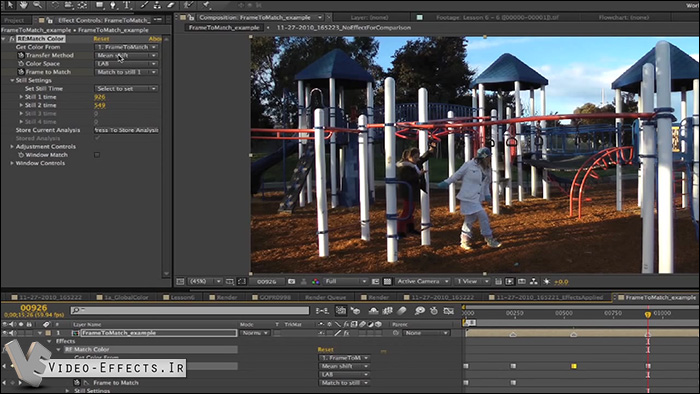Enable motion blur for all layers
This screenshot has width=700, height=394.
pos(402,311)
